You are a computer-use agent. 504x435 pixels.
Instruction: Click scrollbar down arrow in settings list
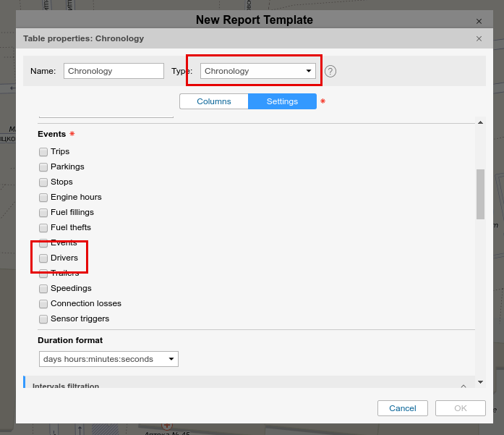tap(480, 381)
